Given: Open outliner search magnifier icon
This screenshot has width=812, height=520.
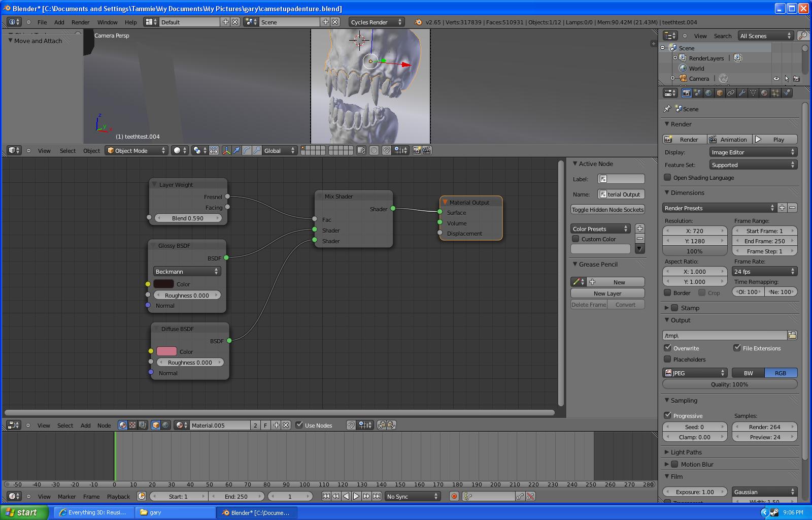Looking at the screenshot, I should pos(802,36).
